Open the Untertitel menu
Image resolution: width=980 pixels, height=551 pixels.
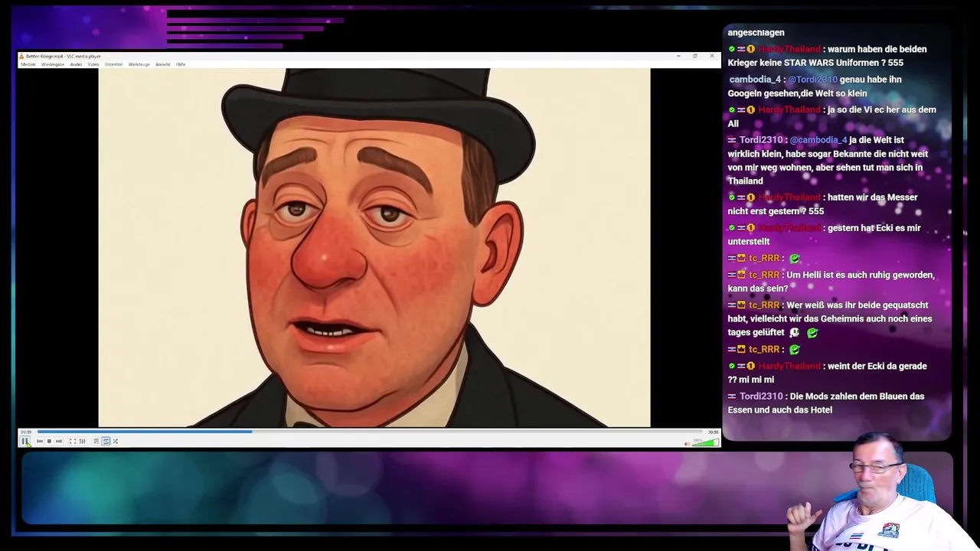(113, 64)
